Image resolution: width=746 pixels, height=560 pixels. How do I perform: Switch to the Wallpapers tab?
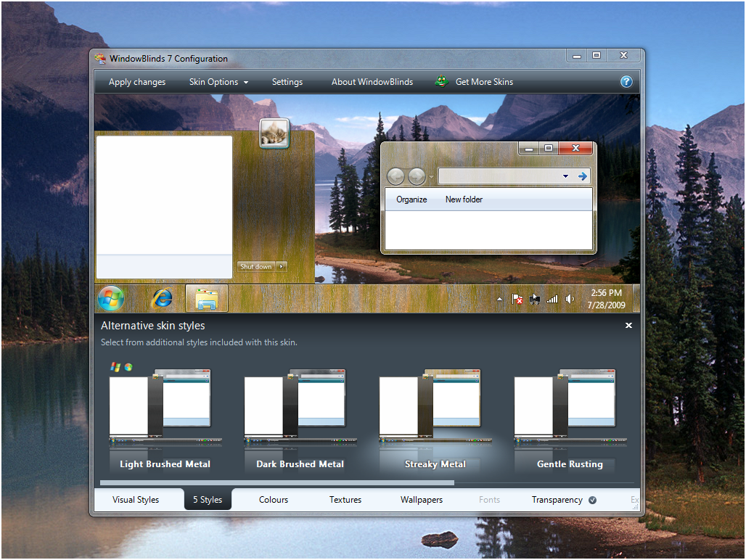pos(421,499)
